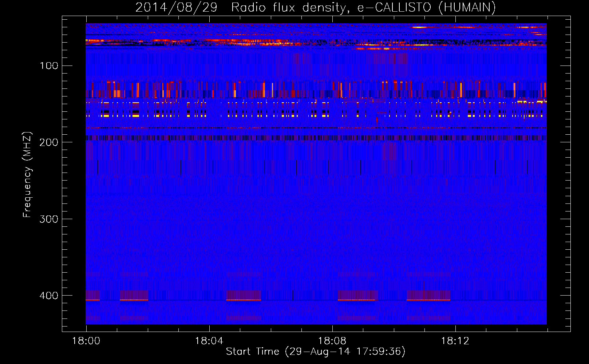Click the 200 MHz frequency tick label
The width and height of the screenshot is (589, 364).
(49, 142)
